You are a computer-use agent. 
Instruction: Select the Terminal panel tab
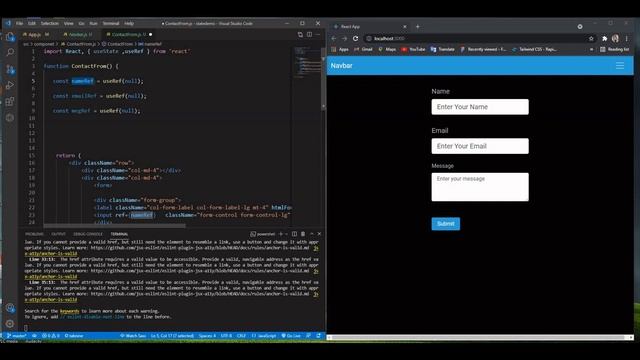(119, 234)
